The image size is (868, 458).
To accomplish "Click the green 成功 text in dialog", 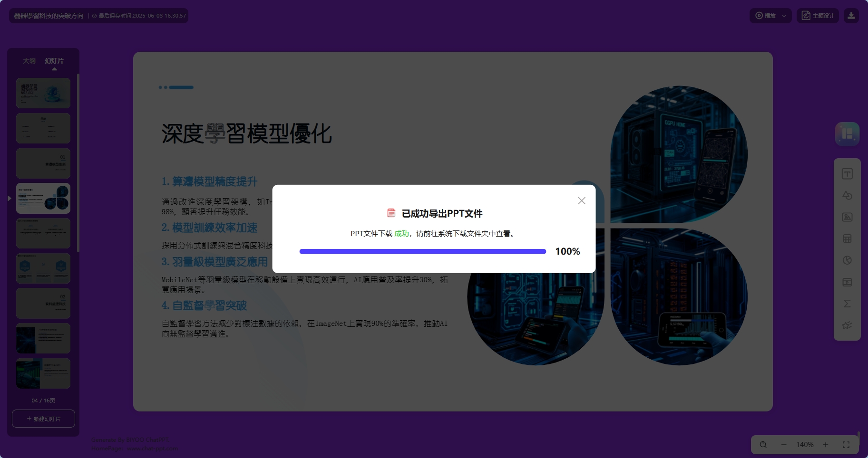I will tap(401, 233).
